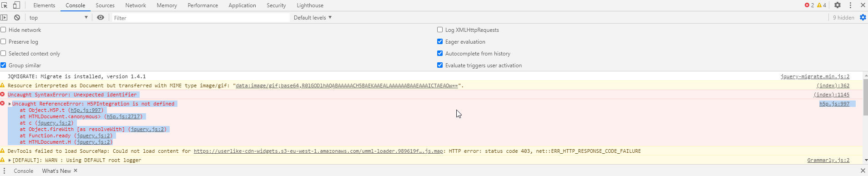This screenshot has width=868, height=176.
Task: Switch to the Elements tab
Action: click(44, 5)
